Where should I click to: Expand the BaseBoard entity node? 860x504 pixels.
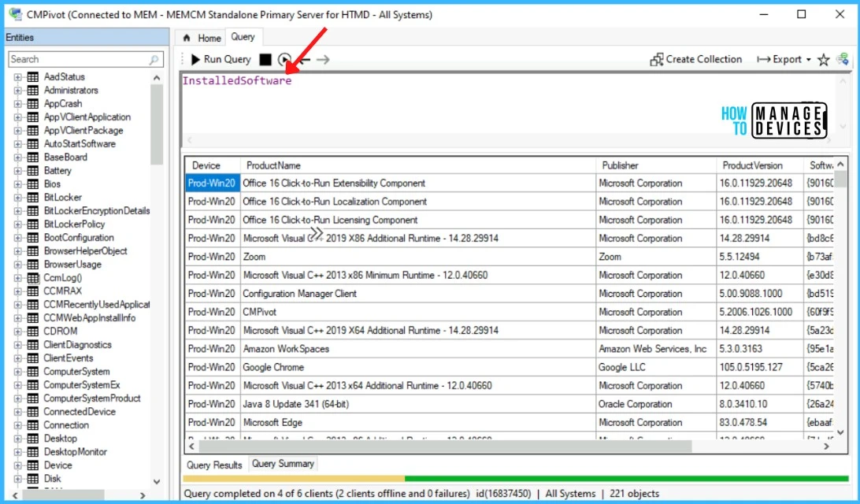click(x=17, y=157)
